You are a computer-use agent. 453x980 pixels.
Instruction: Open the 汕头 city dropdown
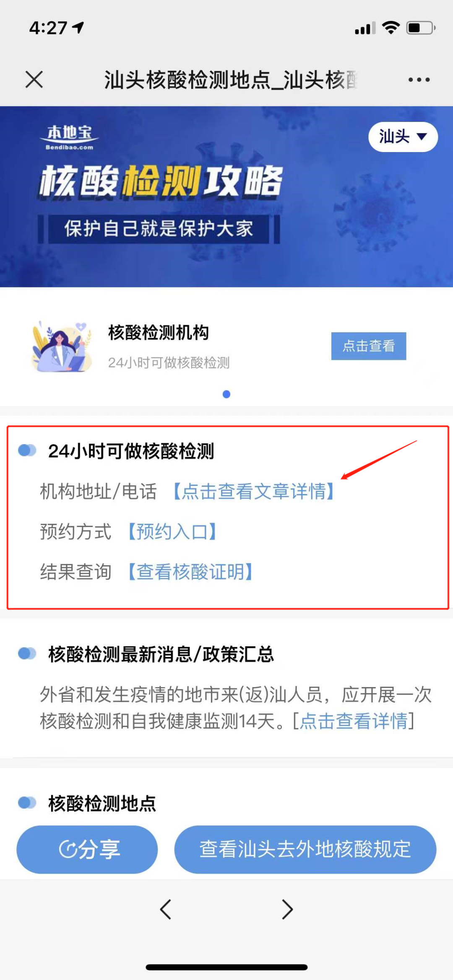pyautogui.click(x=403, y=137)
